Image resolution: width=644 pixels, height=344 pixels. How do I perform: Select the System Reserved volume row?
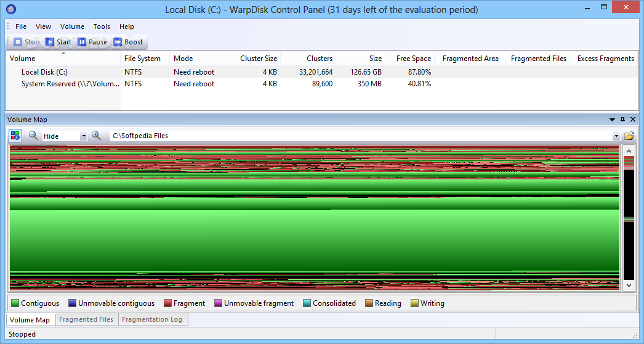(x=321, y=83)
